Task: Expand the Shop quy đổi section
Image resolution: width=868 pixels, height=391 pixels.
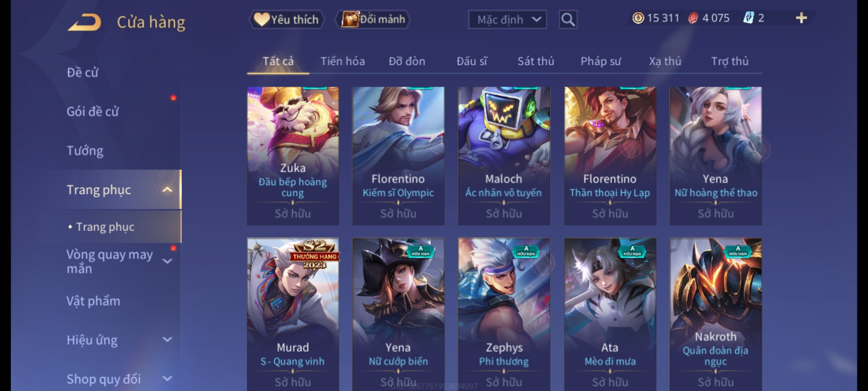Action: point(167,379)
